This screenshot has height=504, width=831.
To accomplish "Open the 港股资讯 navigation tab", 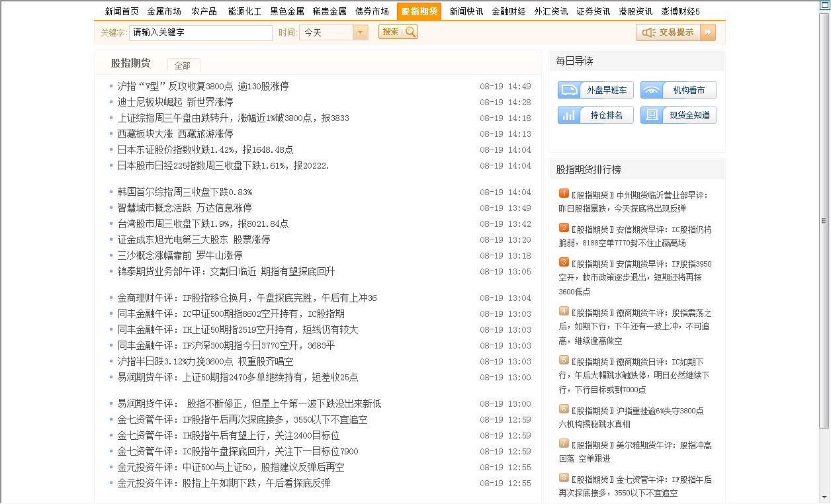I will 635,11.
